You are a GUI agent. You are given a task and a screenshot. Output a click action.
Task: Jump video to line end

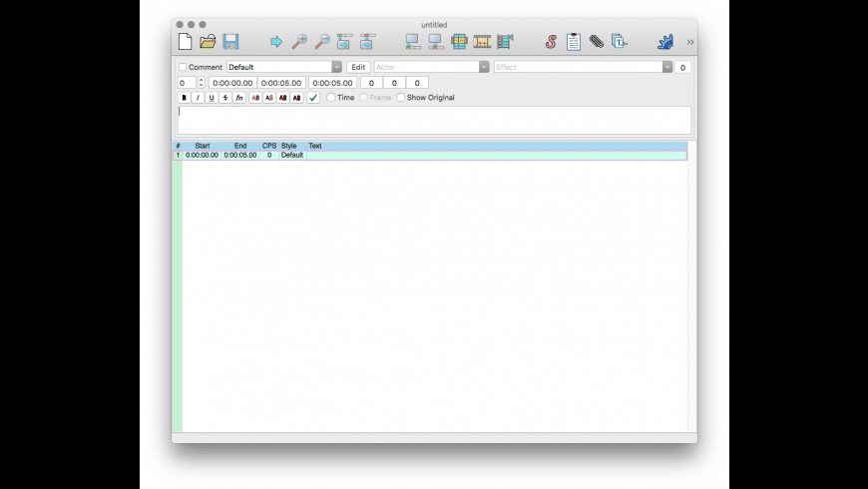pos(367,42)
